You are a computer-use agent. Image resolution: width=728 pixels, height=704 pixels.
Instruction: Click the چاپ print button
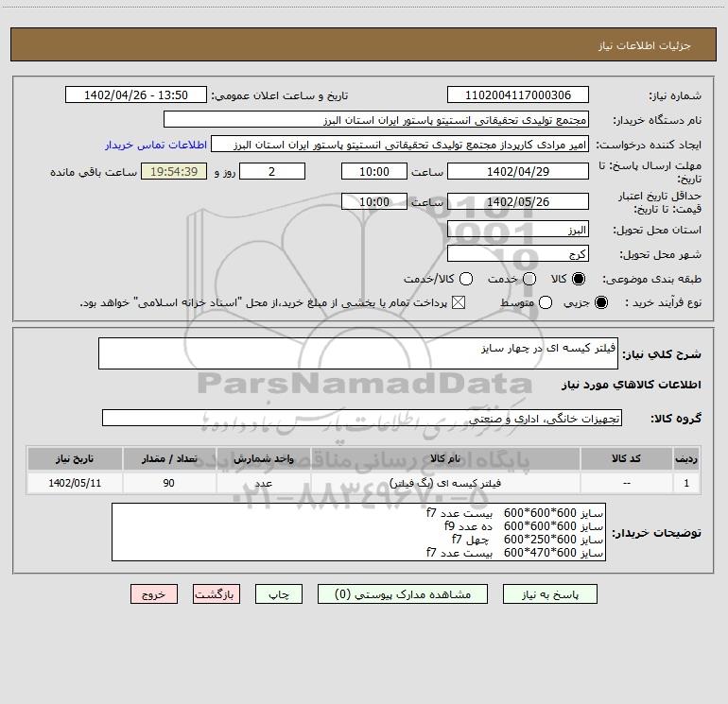[279, 594]
